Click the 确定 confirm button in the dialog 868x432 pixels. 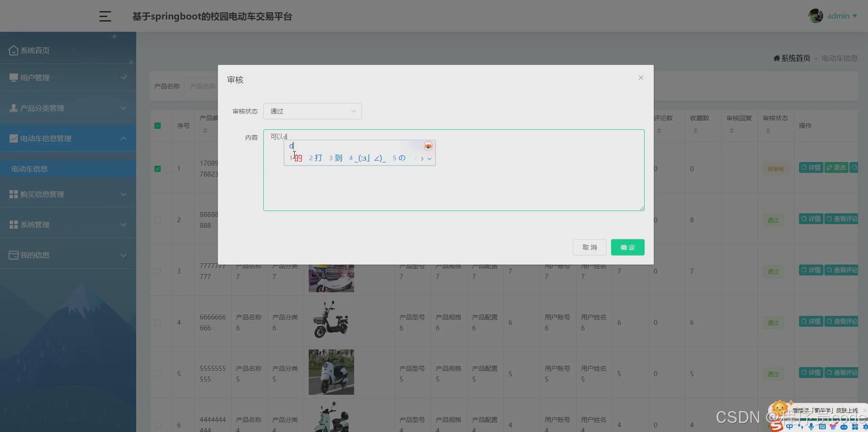point(627,247)
